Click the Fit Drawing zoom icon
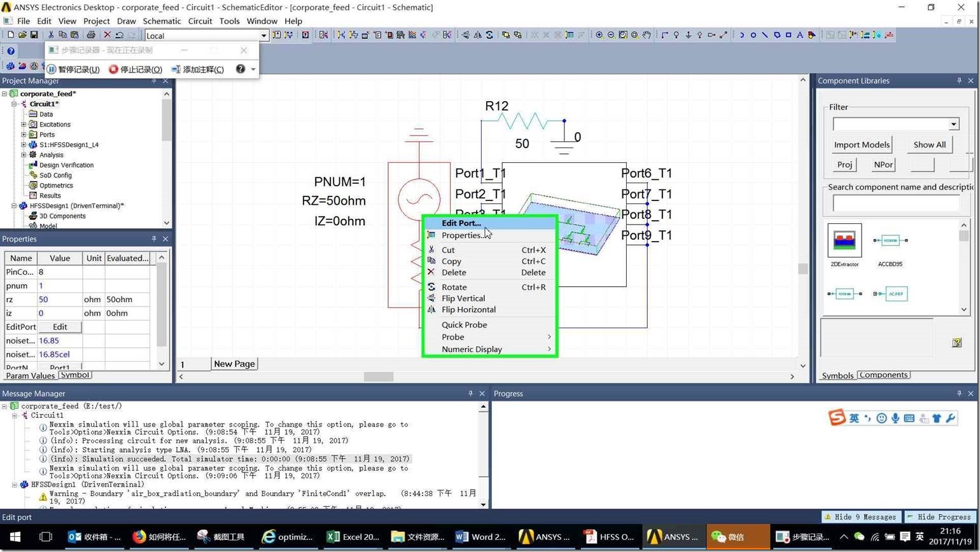This screenshot has height=552, width=980. click(623, 35)
